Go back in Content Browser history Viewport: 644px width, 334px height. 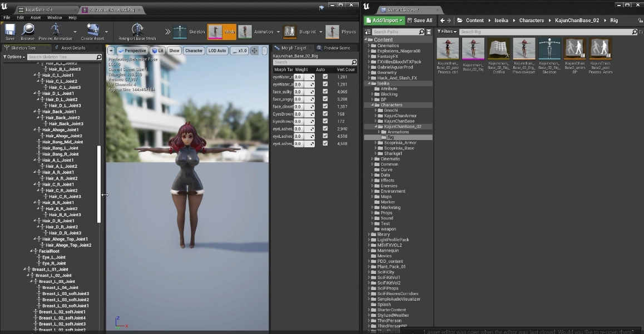click(442, 21)
